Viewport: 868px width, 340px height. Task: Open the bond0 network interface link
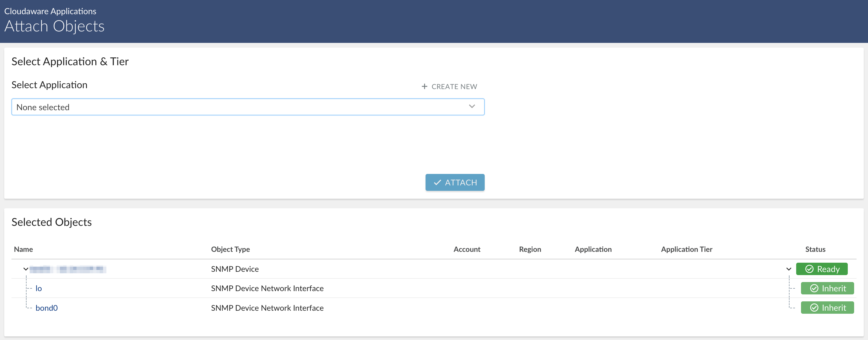46,308
